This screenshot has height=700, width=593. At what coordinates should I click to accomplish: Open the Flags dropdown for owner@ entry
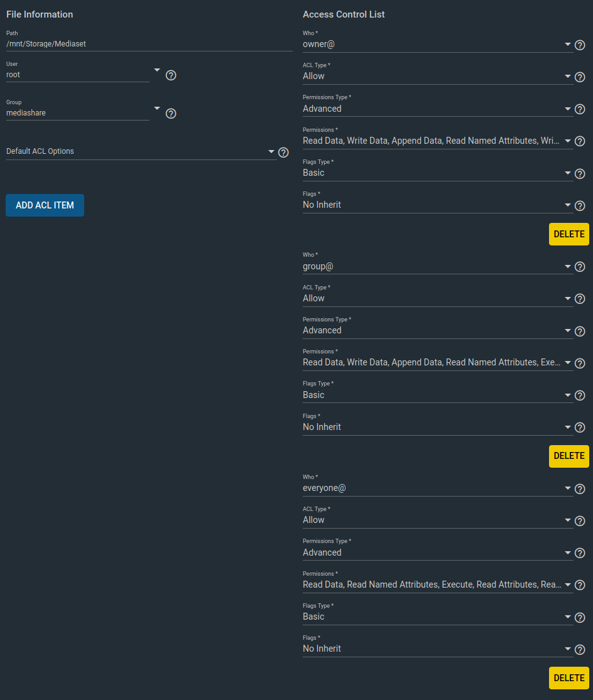coord(438,202)
